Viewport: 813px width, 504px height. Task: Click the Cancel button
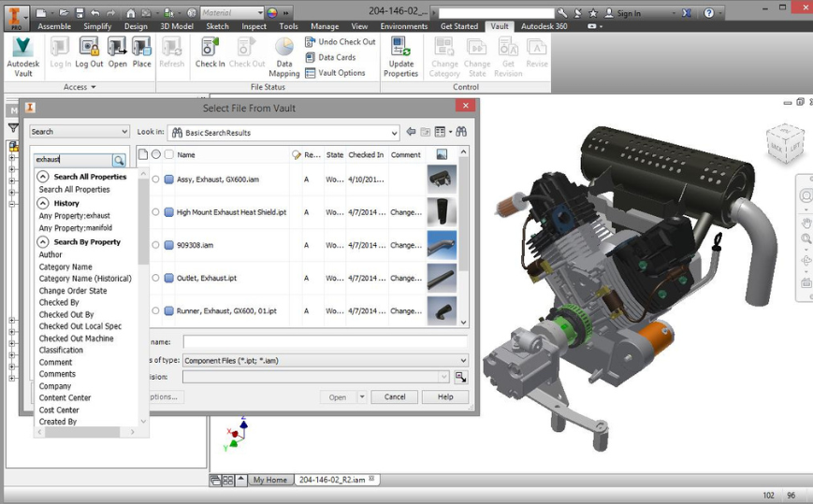click(395, 396)
